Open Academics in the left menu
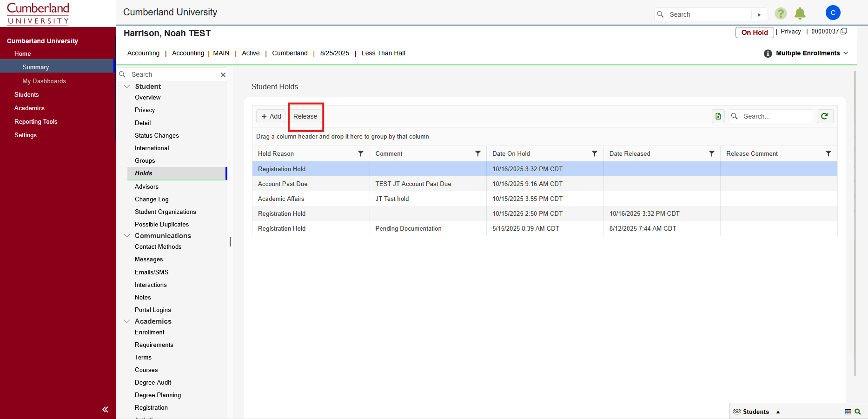868x419 pixels. 29,108
